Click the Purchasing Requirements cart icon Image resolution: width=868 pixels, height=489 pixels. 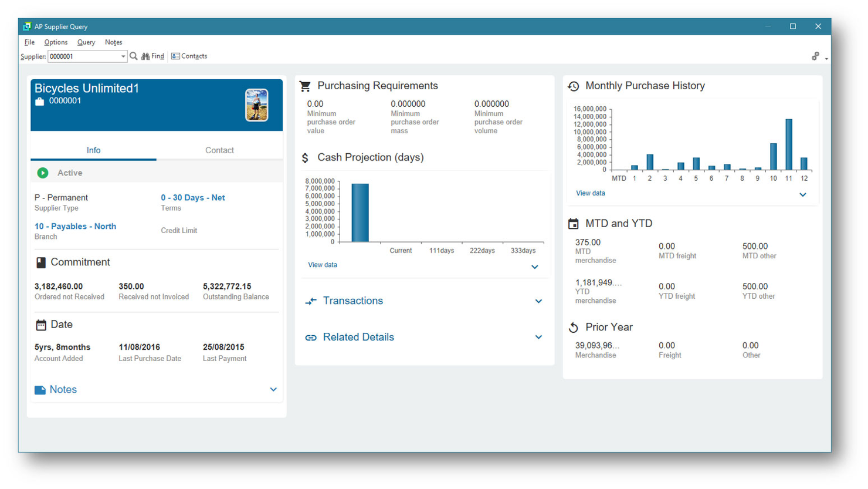pos(304,86)
